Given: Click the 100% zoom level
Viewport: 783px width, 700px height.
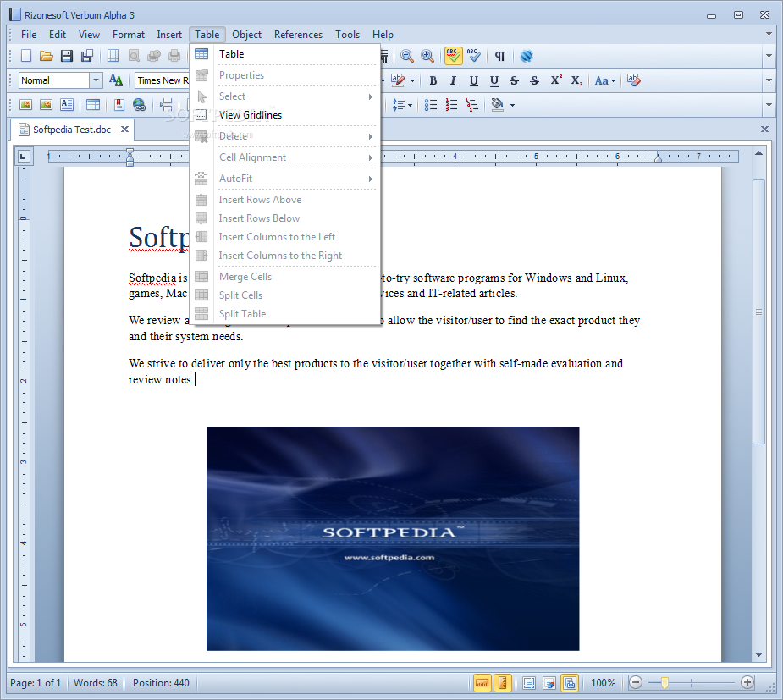Looking at the screenshot, I should [x=603, y=682].
